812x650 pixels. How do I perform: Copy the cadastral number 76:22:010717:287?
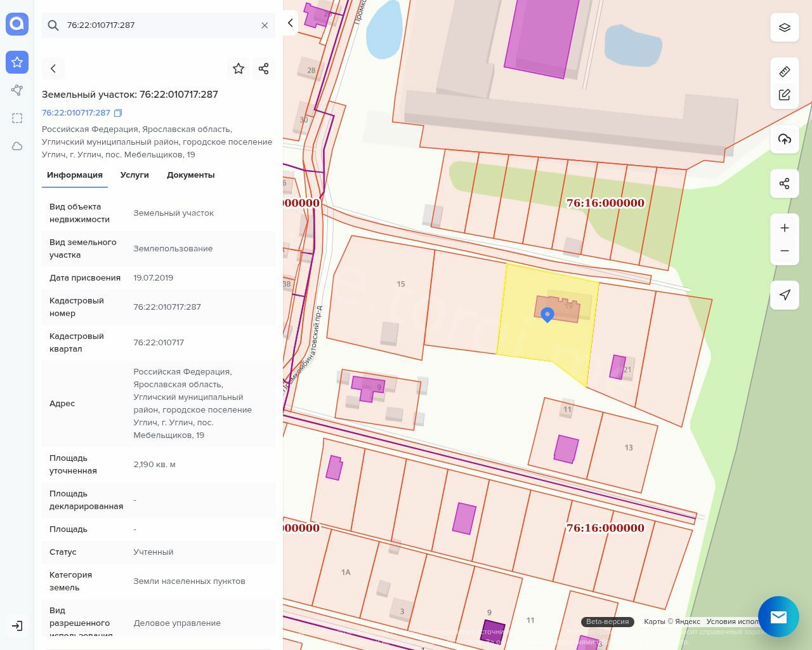(117, 113)
